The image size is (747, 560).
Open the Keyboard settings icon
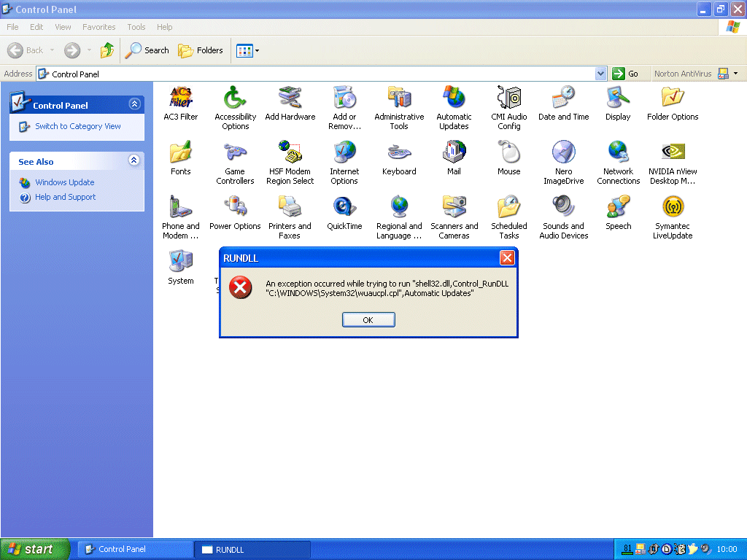(x=399, y=152)
